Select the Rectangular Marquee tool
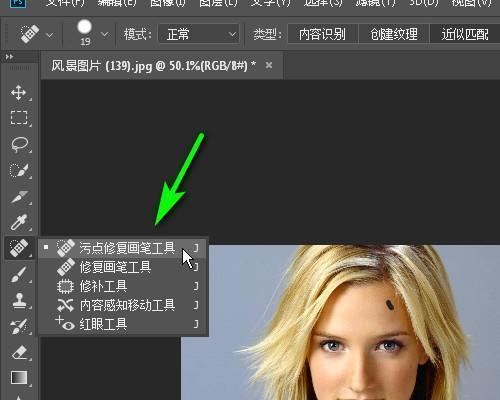Screen dimensions: 500x400 tap(19, 118)
